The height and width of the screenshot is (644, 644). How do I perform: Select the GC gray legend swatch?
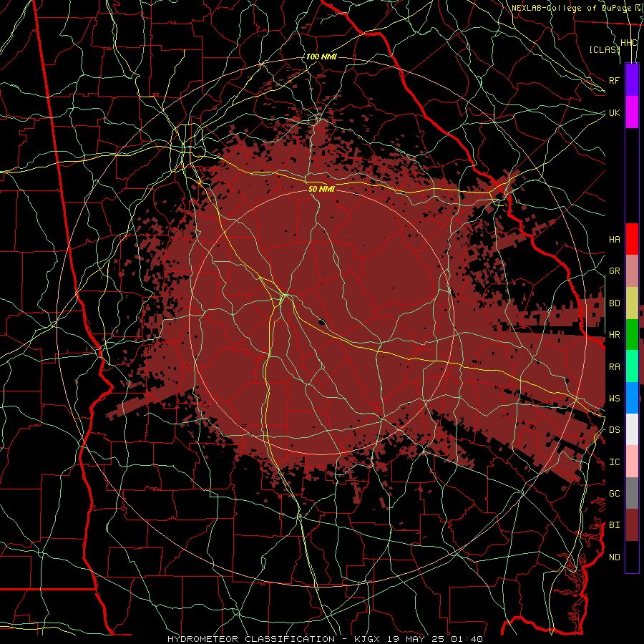point(632,493)
